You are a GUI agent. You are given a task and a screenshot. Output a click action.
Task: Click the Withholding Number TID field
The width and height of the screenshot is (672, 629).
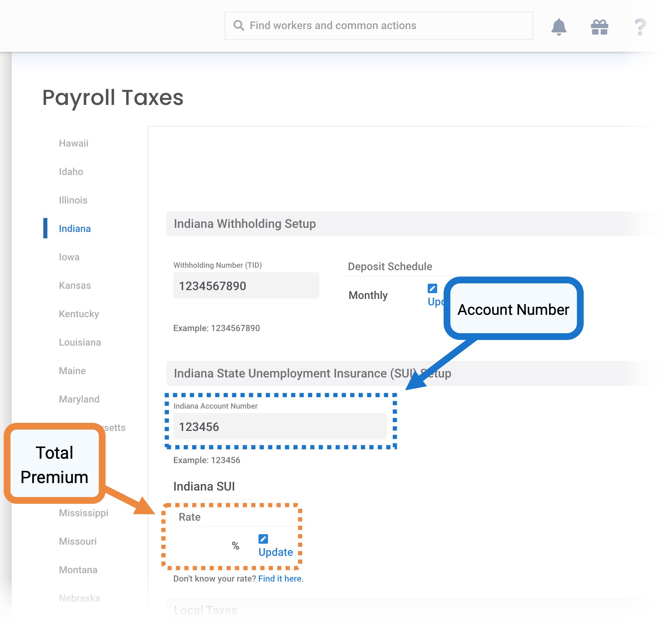[246, 286]
